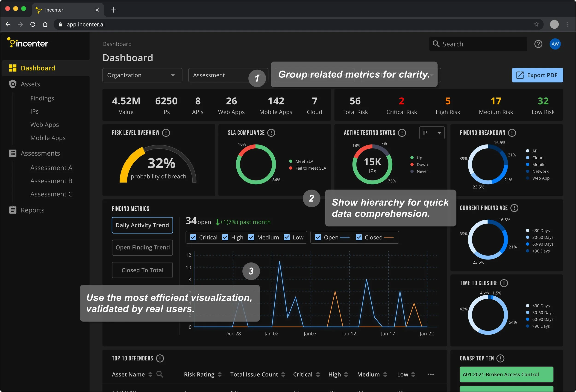Expand the IP selector dropdown

pyautogui.click(x=432, y=133)
